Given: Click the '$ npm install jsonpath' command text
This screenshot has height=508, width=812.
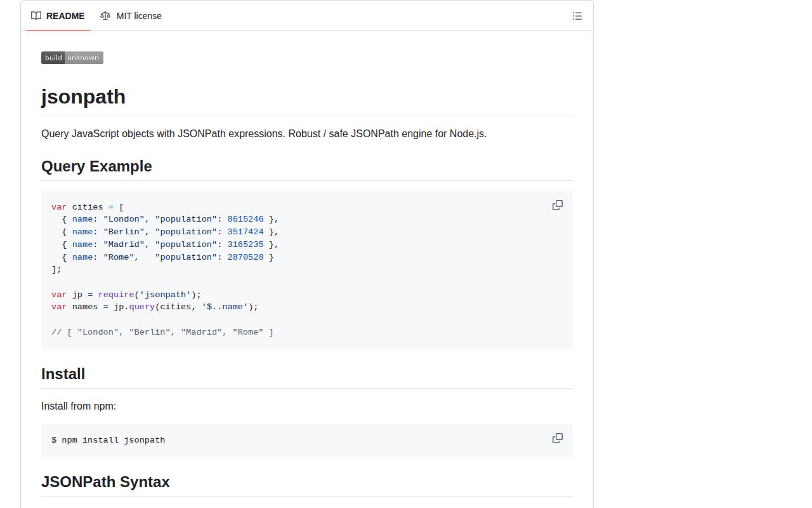Looking at the screenshot, I should point(108,440).
